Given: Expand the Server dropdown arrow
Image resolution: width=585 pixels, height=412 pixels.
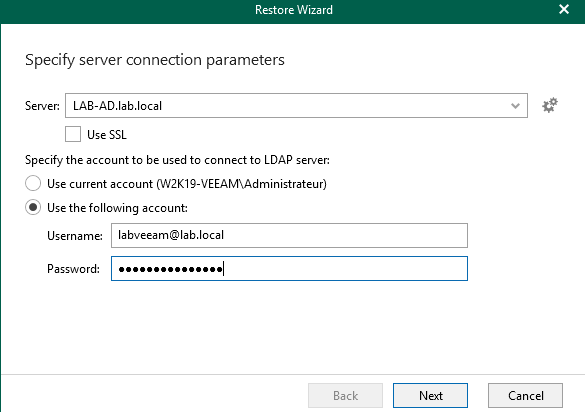Looking at the screenshot, I should [x=515, y=106].
